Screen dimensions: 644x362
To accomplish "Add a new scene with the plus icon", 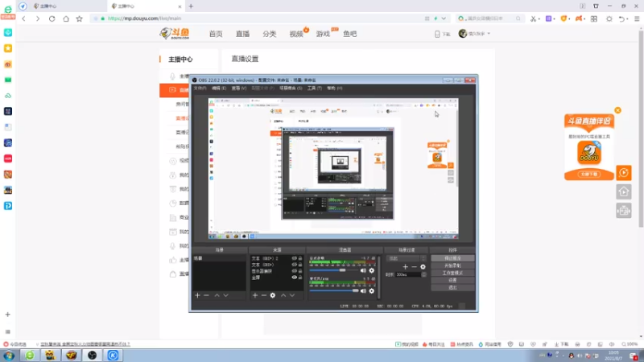I will 197,295.
